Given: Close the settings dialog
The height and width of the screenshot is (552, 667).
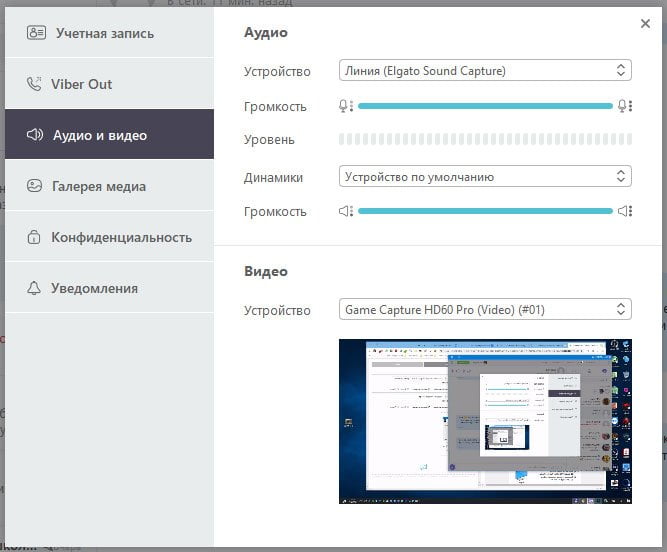Looking at the screenshot, I should [x=645, y=23].
